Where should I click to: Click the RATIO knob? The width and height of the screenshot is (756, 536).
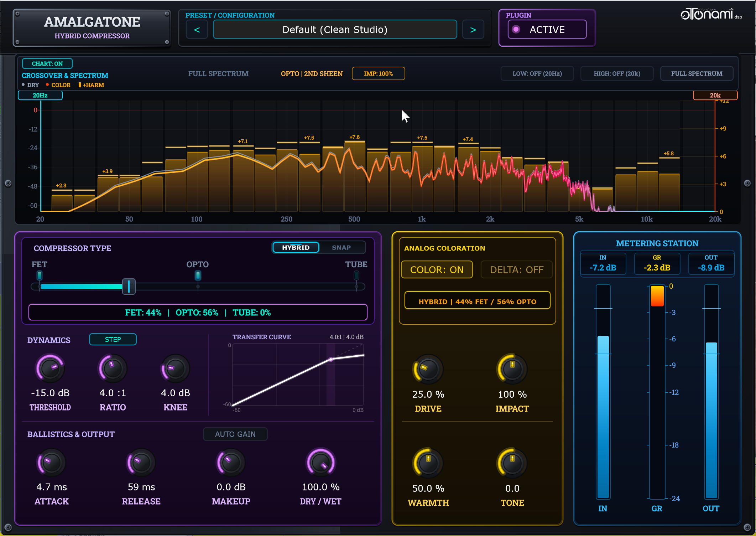pyautogui.click(x=113, y=368)
